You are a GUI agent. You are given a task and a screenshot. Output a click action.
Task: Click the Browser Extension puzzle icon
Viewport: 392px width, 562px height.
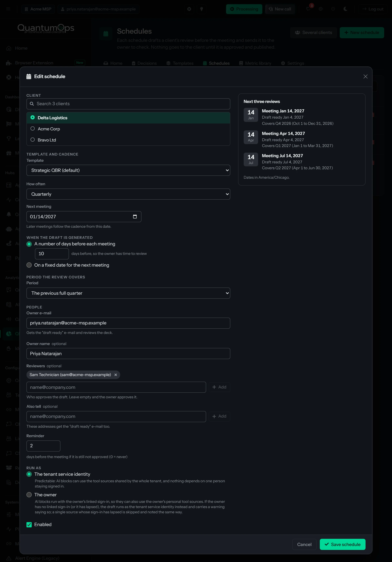pos(9,63)
